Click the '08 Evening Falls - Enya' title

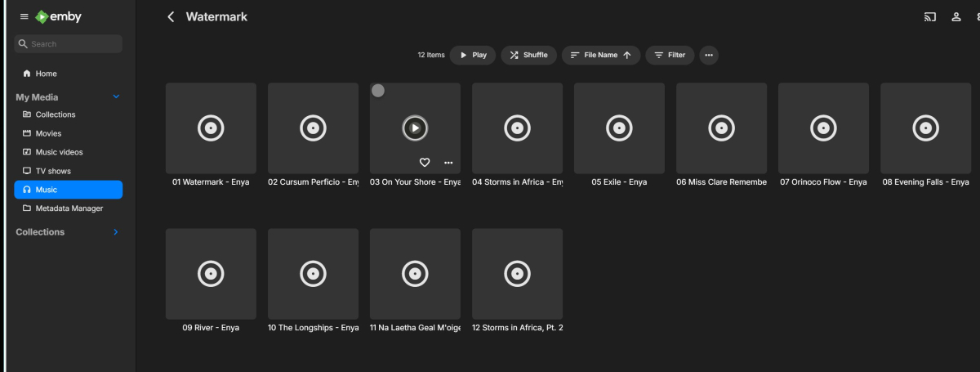click(925, 182)
